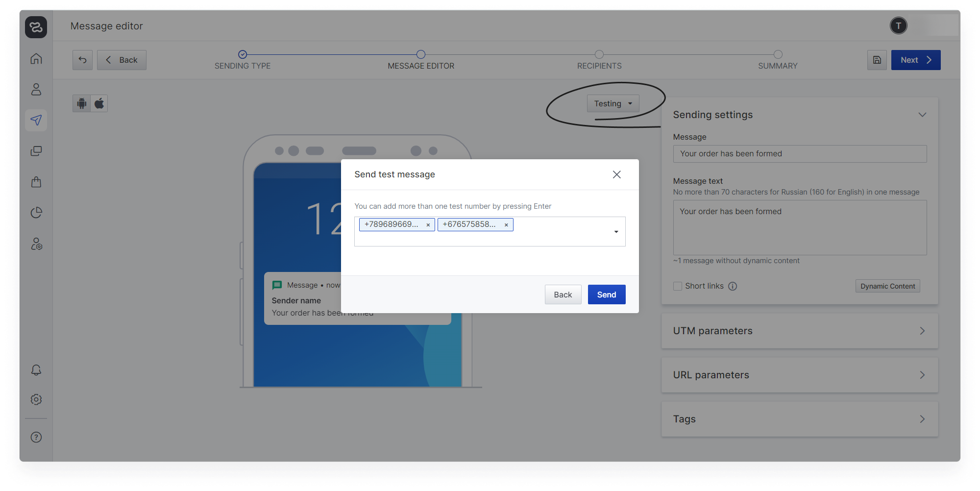This screenshot has width=980, height=491.
Task: Click the Short links info icon
Action: coord(733,286)
